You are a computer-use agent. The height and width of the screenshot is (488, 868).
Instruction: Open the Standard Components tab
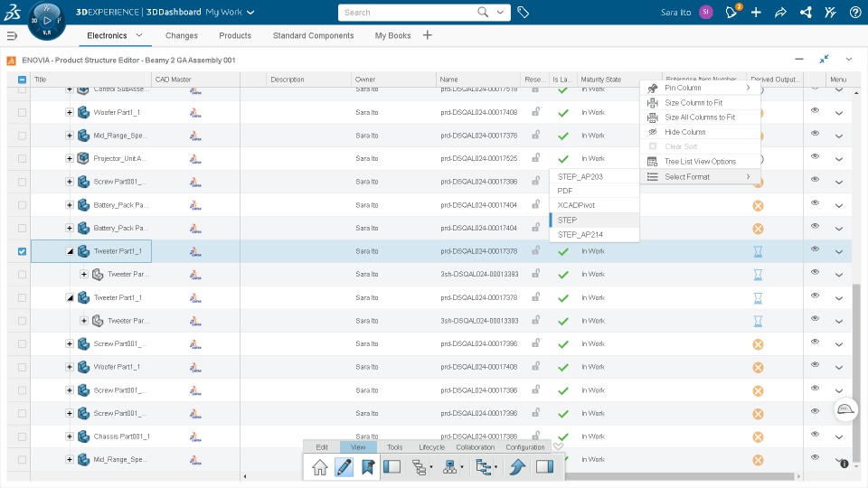[314, 35]
